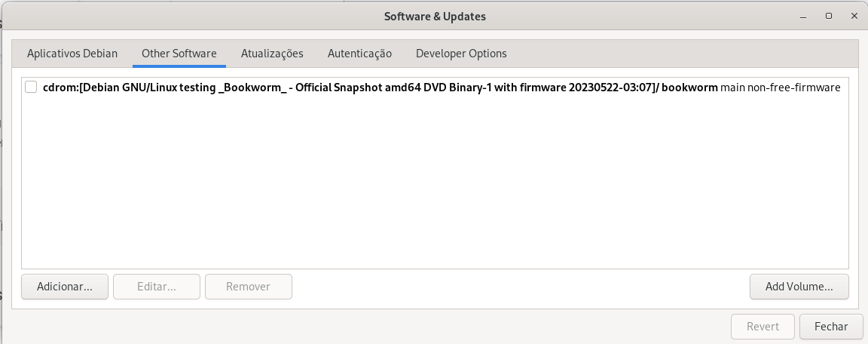Select the Other Software tab
Image resolution: width=868 pixels, height=344 pixels.
pyautogui.click(x=179, y=54)
